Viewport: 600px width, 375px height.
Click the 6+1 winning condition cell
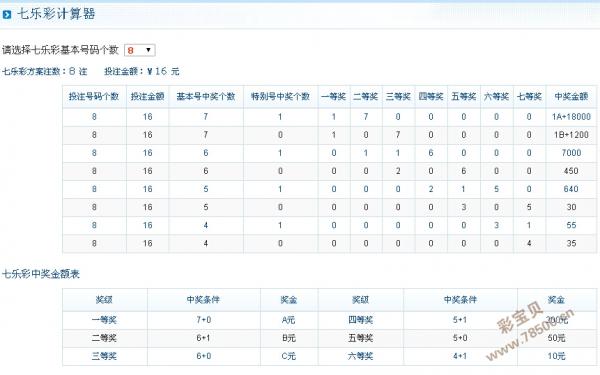(x=204, y=338)
